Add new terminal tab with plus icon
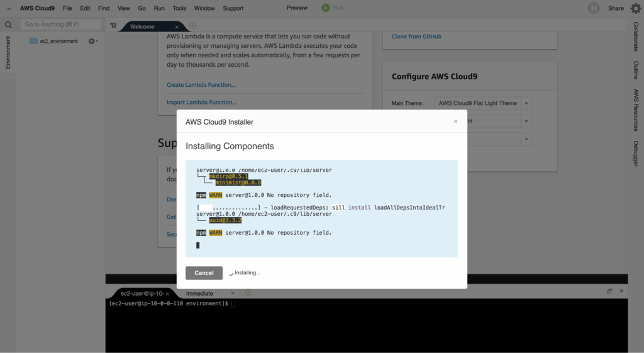Image resolution: width=644 pixels, height=353 pixels. click(248, 292)
